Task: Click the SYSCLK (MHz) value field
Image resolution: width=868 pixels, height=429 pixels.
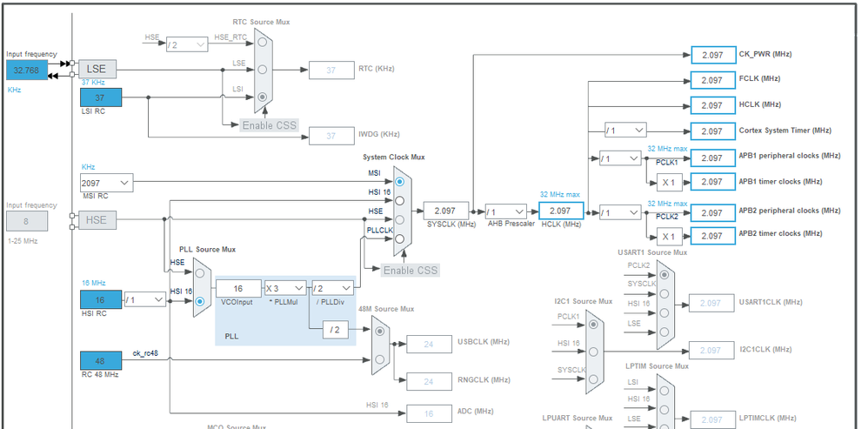Action: [445, 211]
